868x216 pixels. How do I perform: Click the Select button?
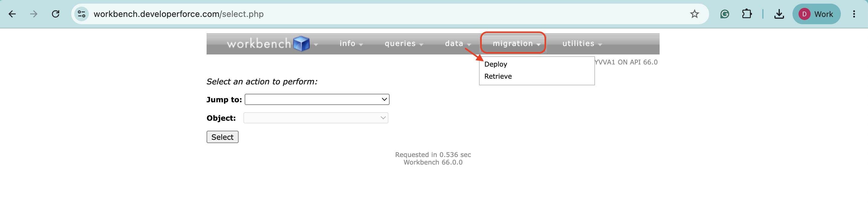222,137
